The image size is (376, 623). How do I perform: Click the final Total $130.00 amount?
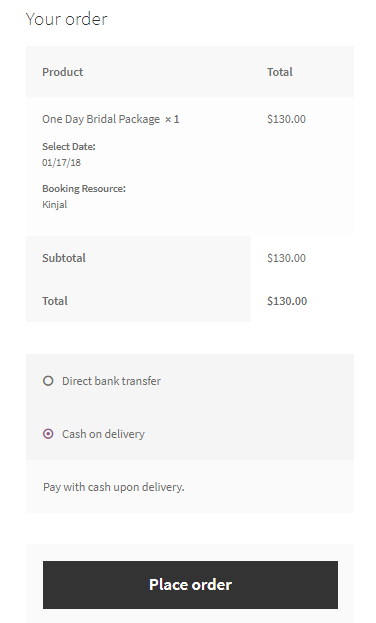[287, 301]
